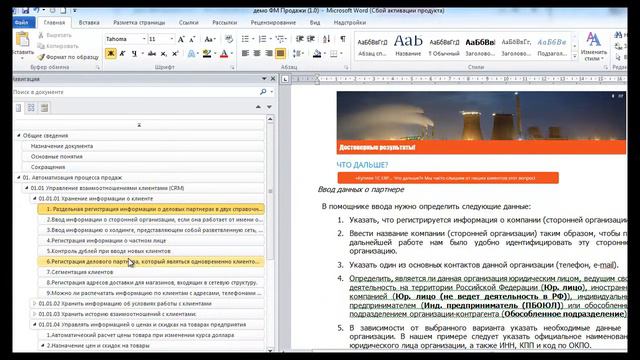Collapse the 'Общие сведения' heading

pyautogui.click(x=19, y=136)
